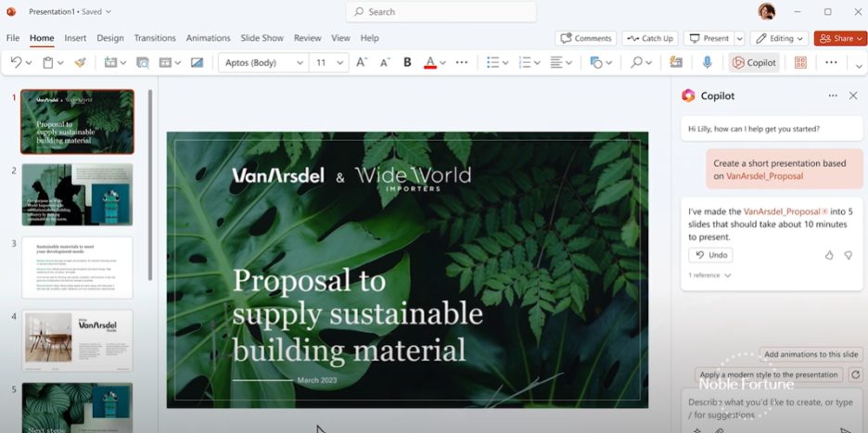
Task: Open the View tab
Action: pyautogui.click(x=340, y=38)
